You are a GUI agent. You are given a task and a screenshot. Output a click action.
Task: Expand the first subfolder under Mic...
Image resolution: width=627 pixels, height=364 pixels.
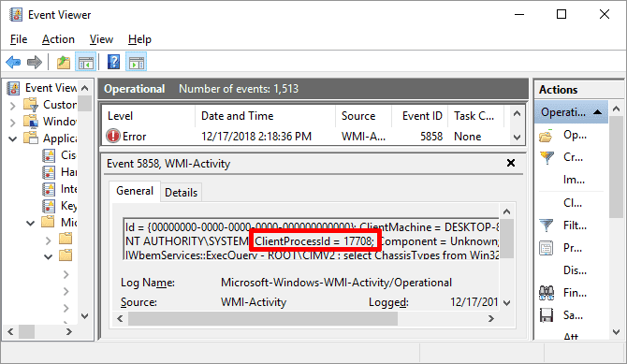click(49, 240)
